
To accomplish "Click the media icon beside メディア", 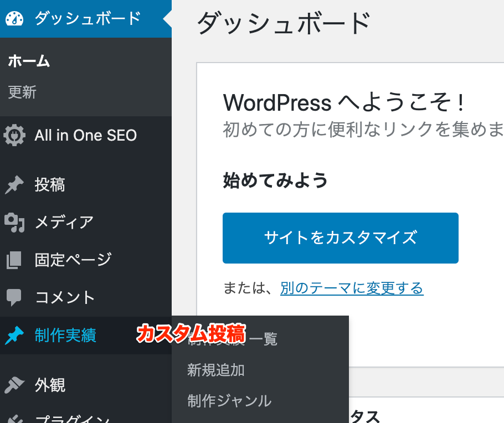I will (14, 223).
